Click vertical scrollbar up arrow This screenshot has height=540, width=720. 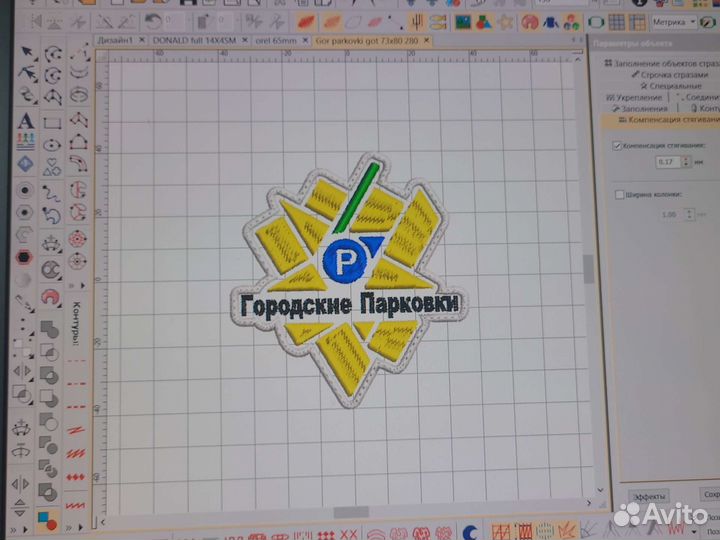(x=578, y=60)
